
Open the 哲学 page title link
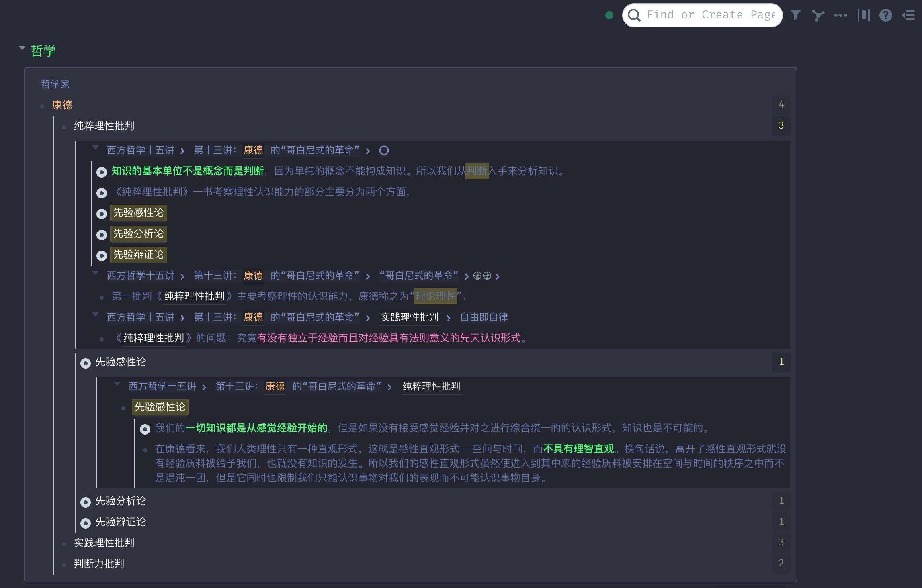(x=43, y=51)
